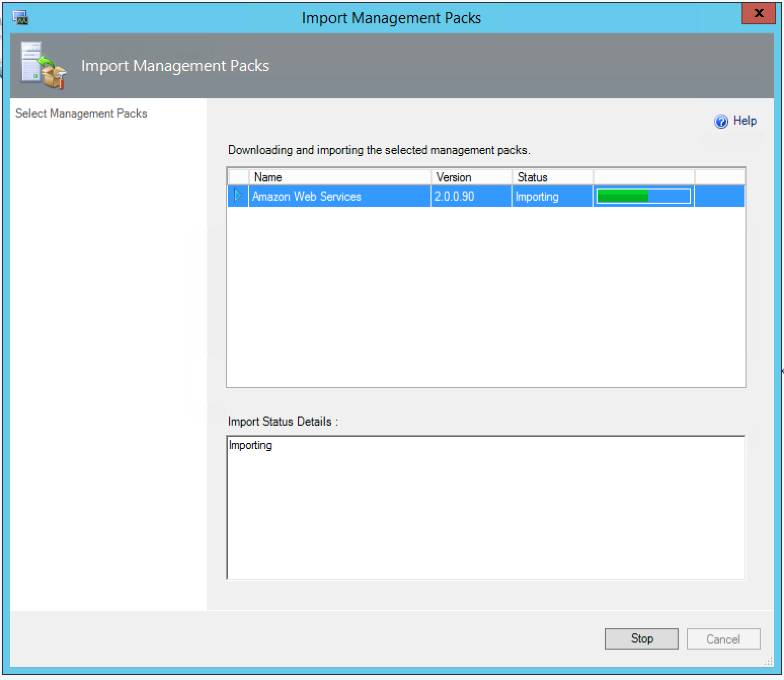Click the blue Help question mark icon
The image size is (784, 680).
click(x=721, y=122)
